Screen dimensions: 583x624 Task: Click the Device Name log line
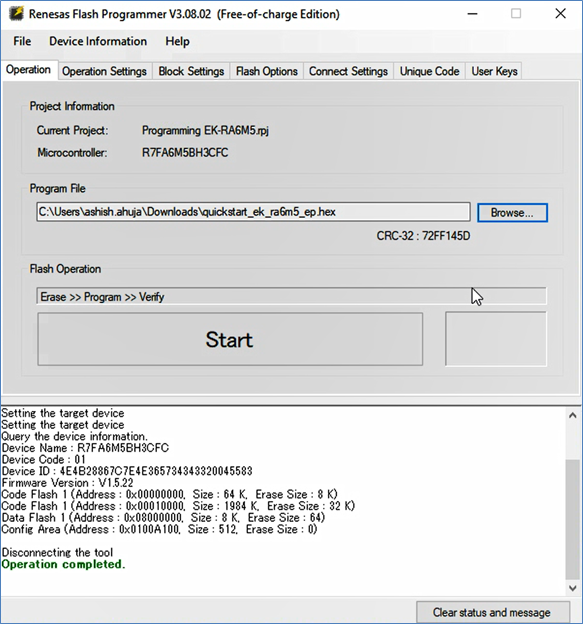[x=85, y=448]
